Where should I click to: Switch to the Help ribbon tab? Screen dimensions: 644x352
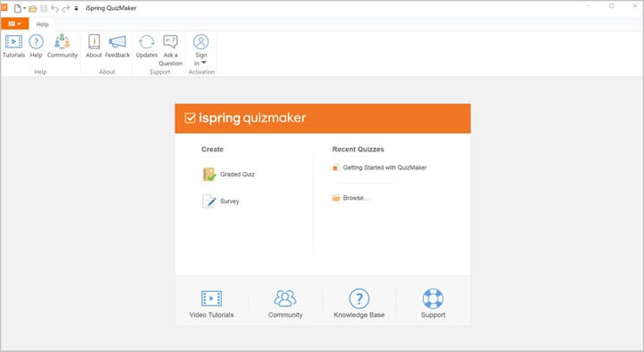[x=42, y=24]
